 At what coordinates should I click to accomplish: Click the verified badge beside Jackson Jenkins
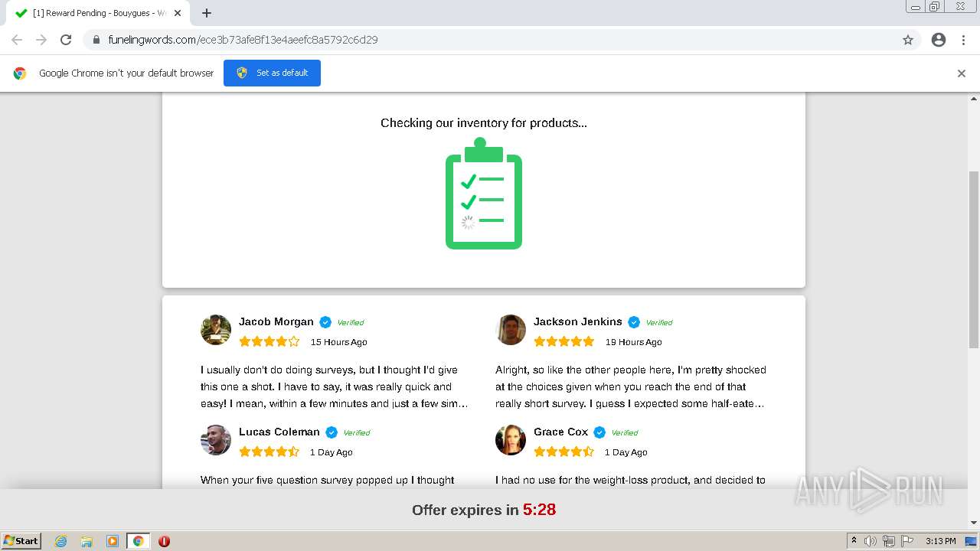click(634, 322)
